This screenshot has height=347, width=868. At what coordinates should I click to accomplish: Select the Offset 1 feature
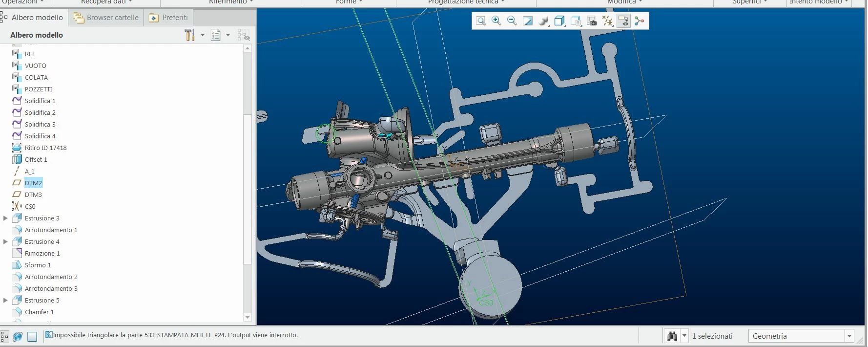pos(36,159)
